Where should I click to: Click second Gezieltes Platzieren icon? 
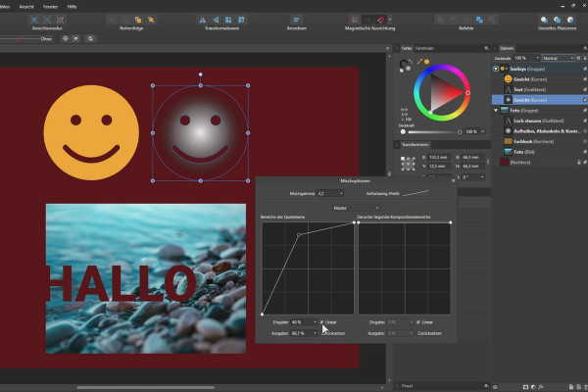coord(558,20)
